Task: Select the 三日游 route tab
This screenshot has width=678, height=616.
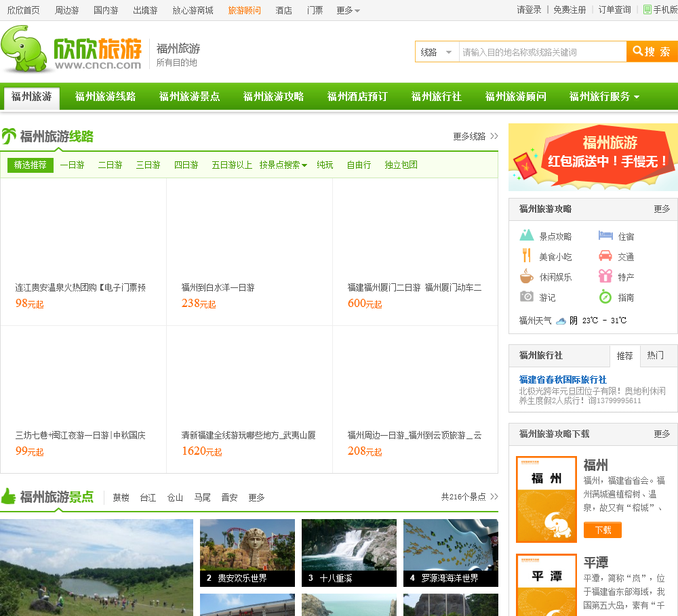Action: [148, 165]
